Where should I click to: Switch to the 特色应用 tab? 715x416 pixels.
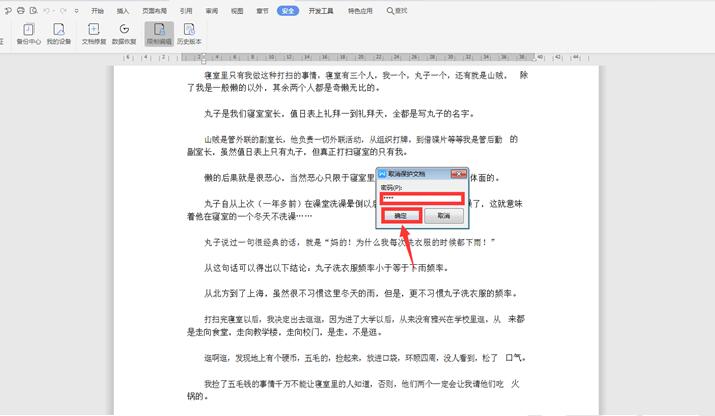pyautogui.click(x=361, y=10)
